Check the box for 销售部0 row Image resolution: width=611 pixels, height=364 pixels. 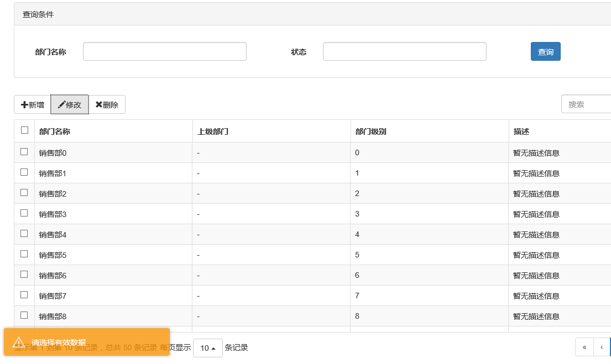point(24,152)
